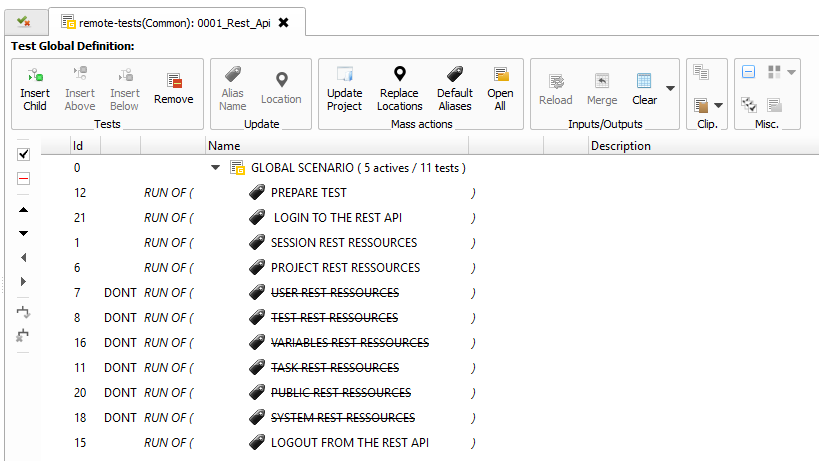Collapse the GLOBAL SCENARIO tree node
This screenshot has width=819, height=461.
(215, 168)
